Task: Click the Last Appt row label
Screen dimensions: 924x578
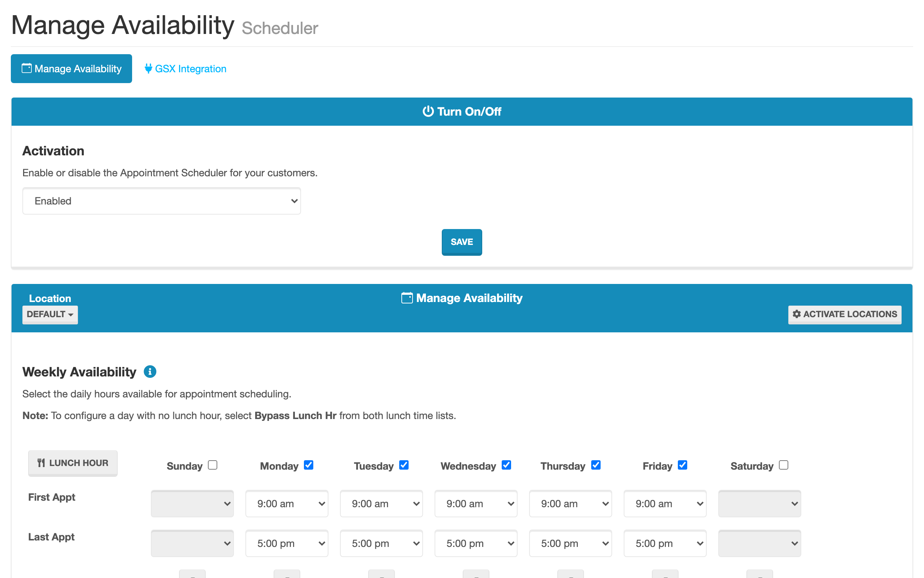Action: tap(51, 537)
